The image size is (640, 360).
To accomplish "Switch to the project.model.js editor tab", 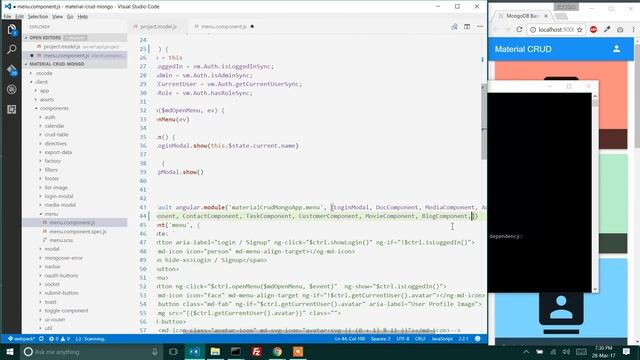I will 158,27.
